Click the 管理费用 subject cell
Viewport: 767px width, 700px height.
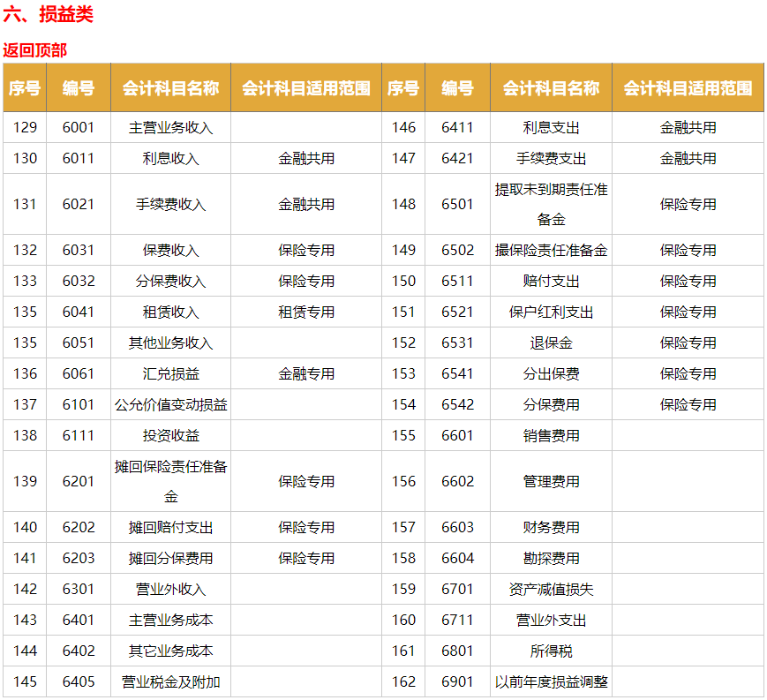[x=553, y=480]
